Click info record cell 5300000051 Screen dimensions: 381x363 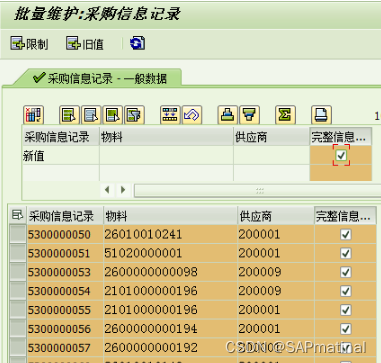pyautogui.click(x=65, y=253)
